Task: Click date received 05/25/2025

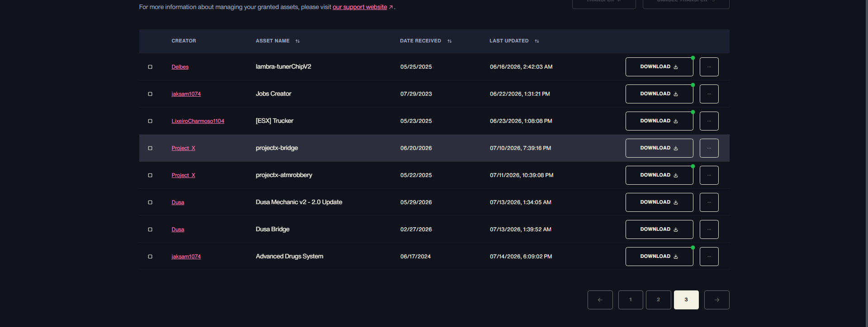Action: click(416, 67)
